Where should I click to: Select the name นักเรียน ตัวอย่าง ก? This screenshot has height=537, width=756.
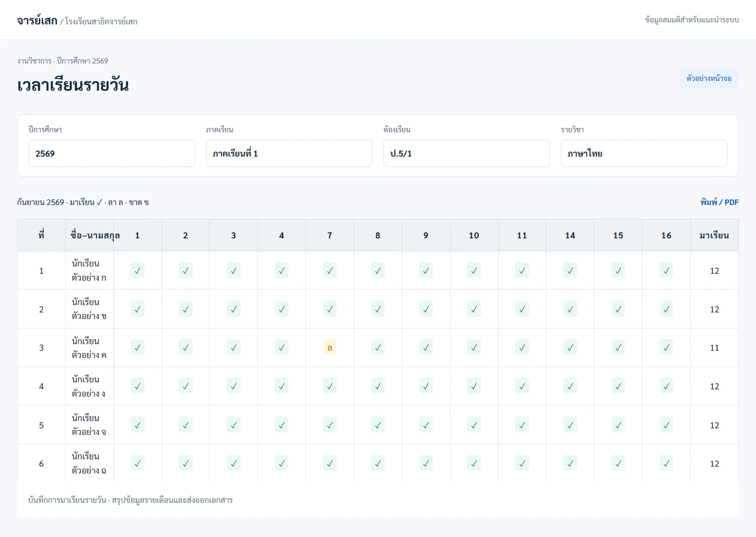point(89,271)
